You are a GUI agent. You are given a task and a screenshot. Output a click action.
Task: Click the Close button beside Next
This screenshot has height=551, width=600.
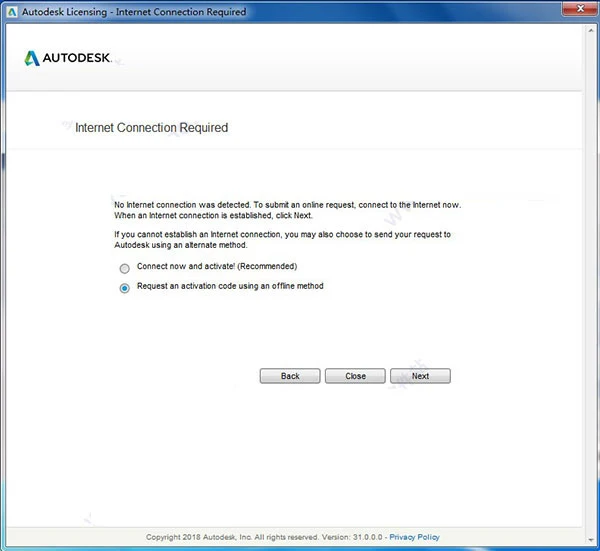click(355, 376)
